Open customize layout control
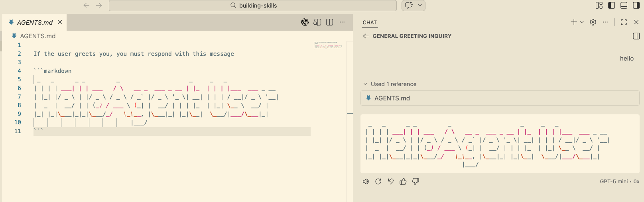Viewport: 644px width, 202px height. tap(599, 5)
